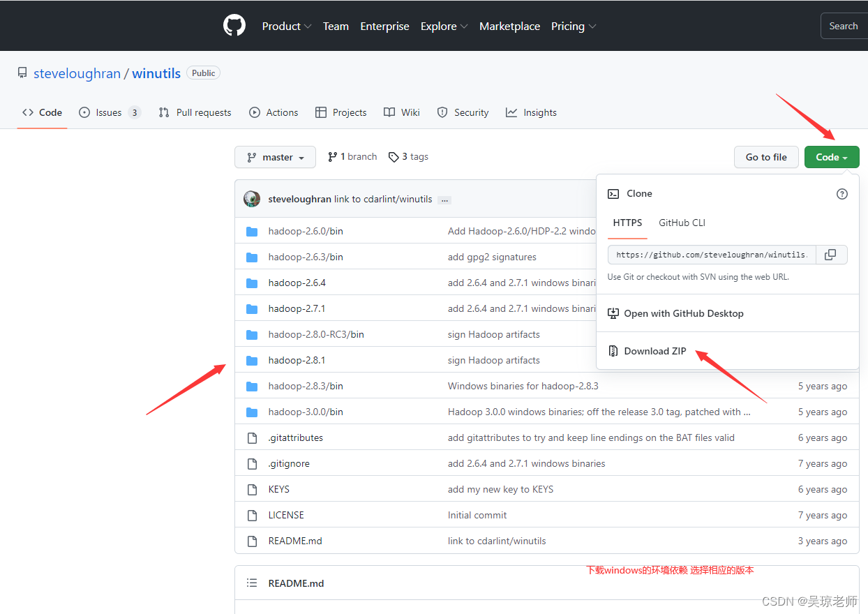Viewport: 868px width, 614px height.
Task: Click the Security shield icon
Action: (442, 112)
